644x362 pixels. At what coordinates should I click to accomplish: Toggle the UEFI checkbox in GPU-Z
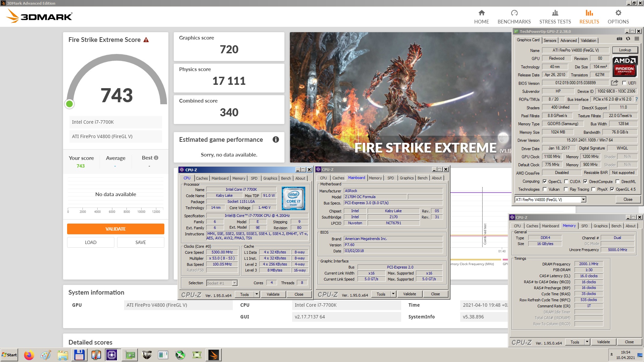point(624,83)
